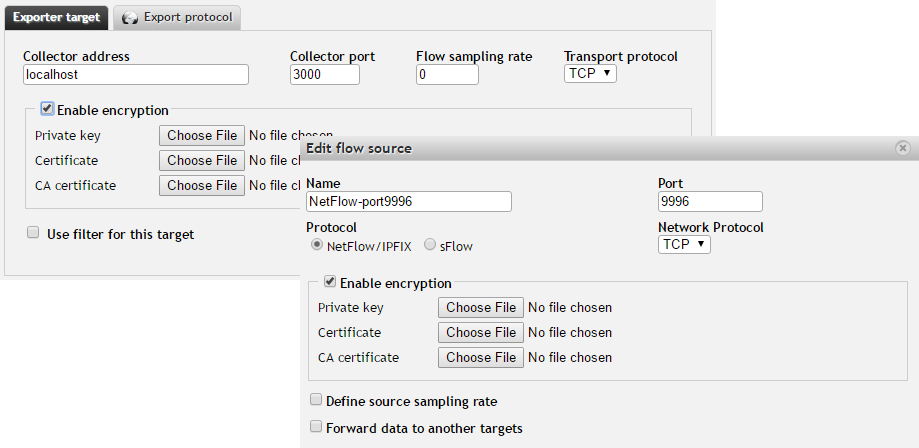This screenshot has width=919, height=448.
Task: Open the Transport protocol dropdown
Action: (x=590, y=74)
